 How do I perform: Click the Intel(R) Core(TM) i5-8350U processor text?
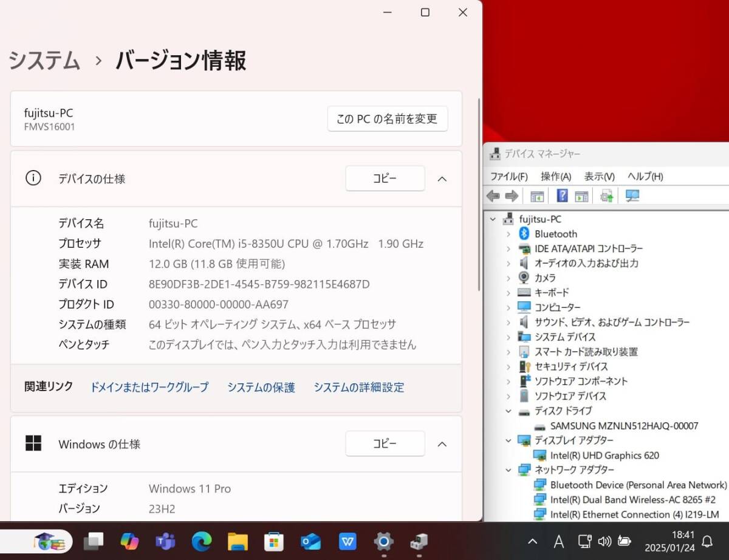286,244
